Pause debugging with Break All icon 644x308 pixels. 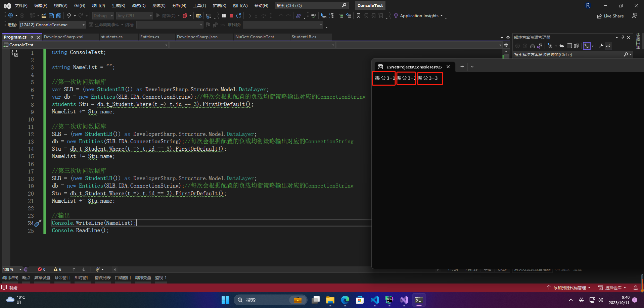(224, 16)
